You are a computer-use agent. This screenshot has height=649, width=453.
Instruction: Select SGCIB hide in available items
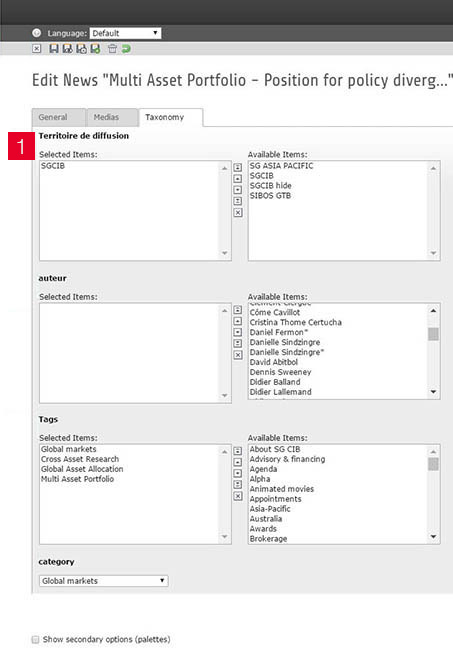click(270, 186)
